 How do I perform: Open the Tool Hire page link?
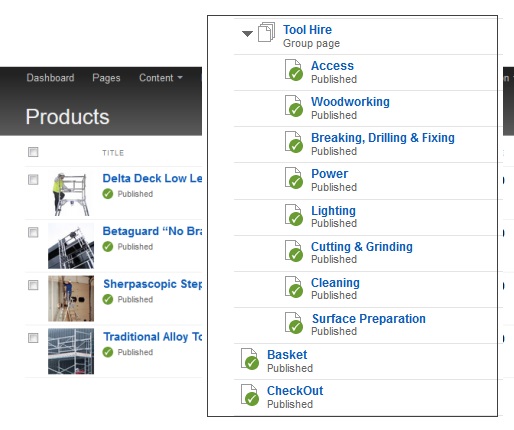point(307,30)
